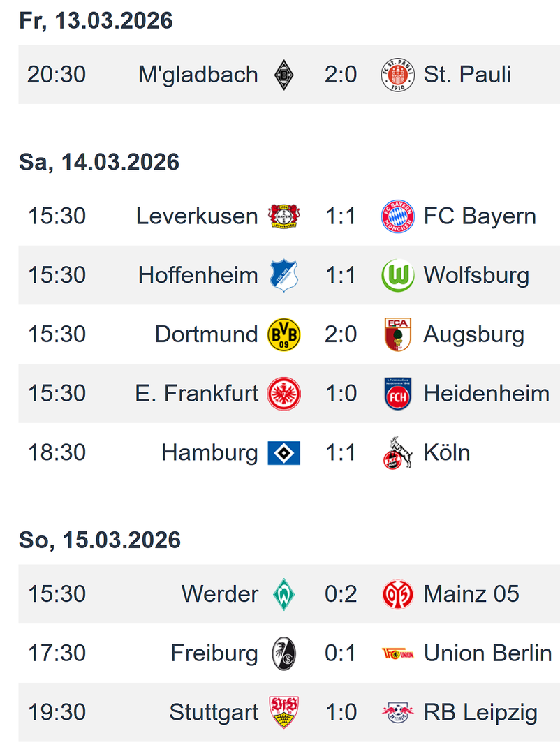Click the FC Bayern München logo
This screenshot has width=560, height=754.
coord(398,216)
